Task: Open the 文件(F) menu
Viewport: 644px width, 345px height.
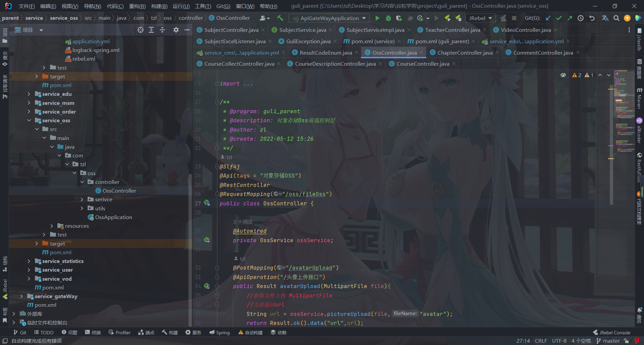Action: [26, 6]
